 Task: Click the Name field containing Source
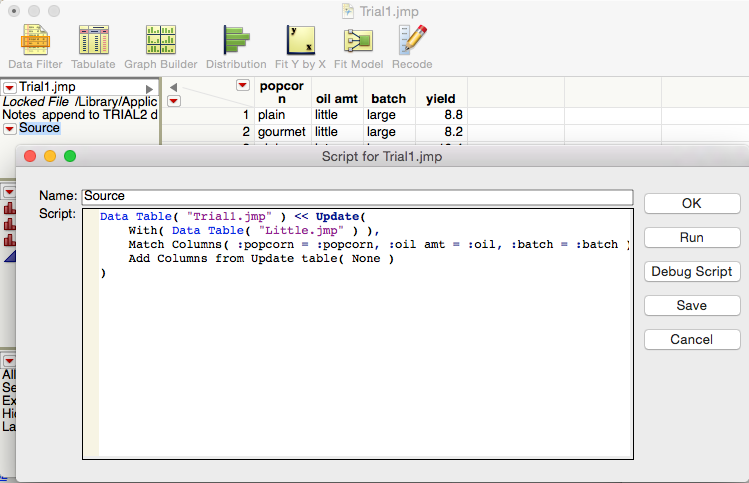pos(357,196)
